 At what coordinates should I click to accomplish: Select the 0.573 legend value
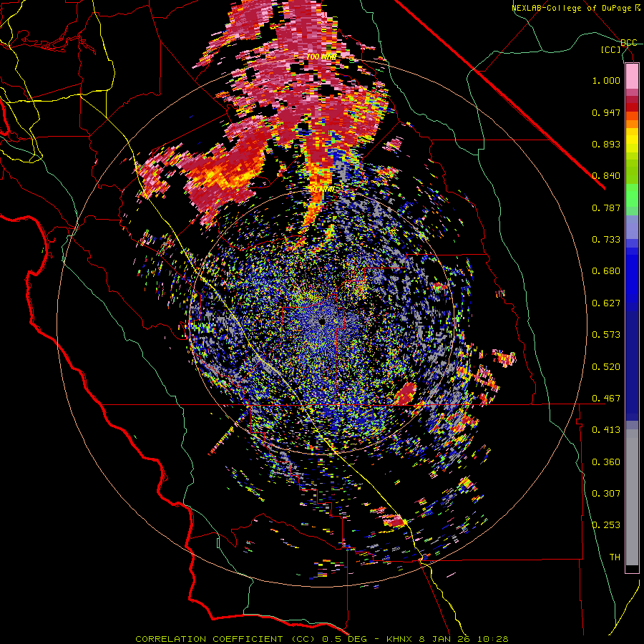(606, 335)
